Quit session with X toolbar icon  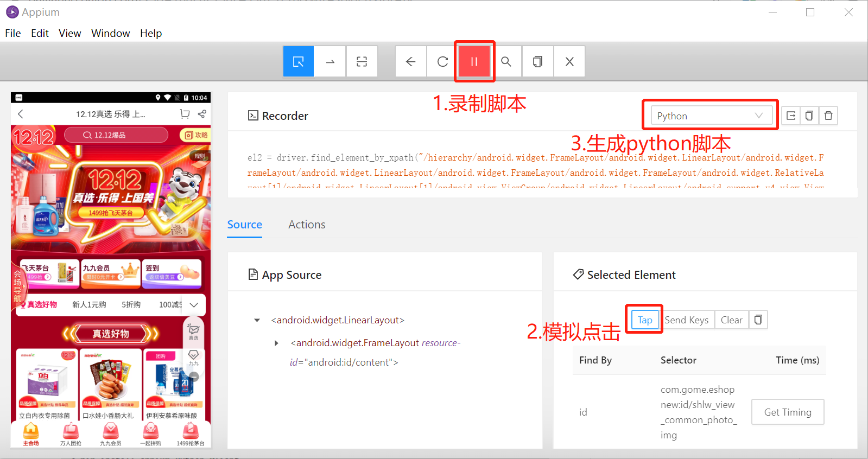pos(569,61)
